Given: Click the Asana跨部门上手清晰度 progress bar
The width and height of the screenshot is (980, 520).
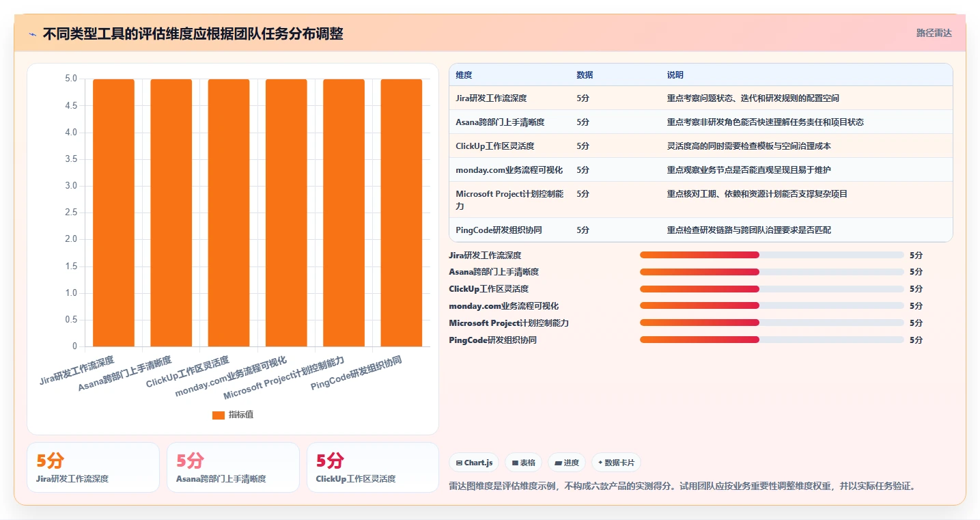Looking at the screenshot, I should [772, 272].
